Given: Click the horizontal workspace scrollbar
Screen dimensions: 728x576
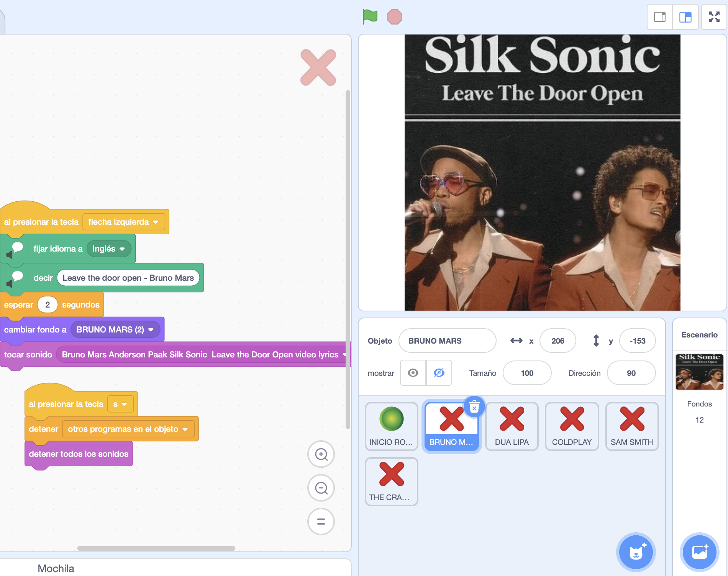Looking at the screenshot, I should pyautogui.click(x=156, y=548).
